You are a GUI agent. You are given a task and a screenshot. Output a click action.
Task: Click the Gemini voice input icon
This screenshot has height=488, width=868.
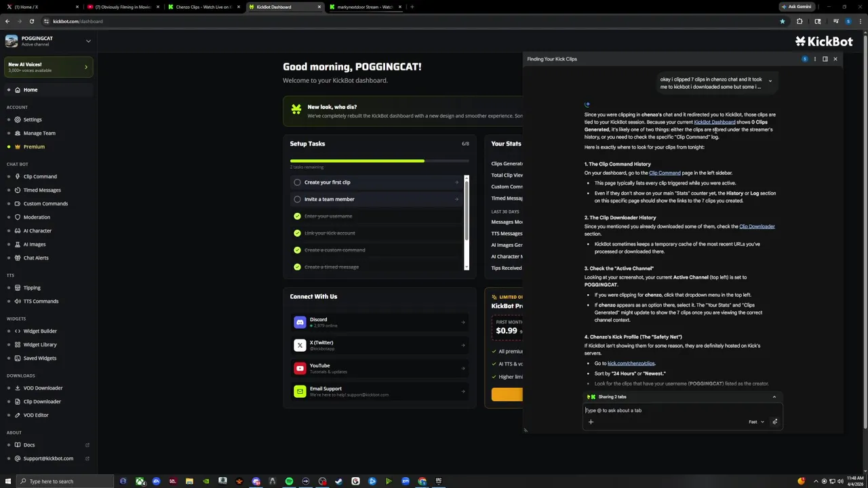point(774,422)
